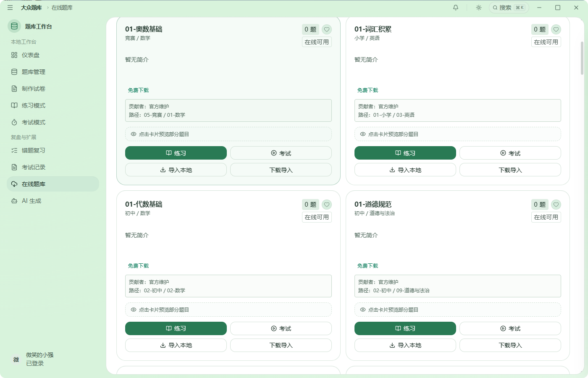588x378 pixels.
Task: Click 大众题库 breadcrumb in title bar
Action: 31,8
